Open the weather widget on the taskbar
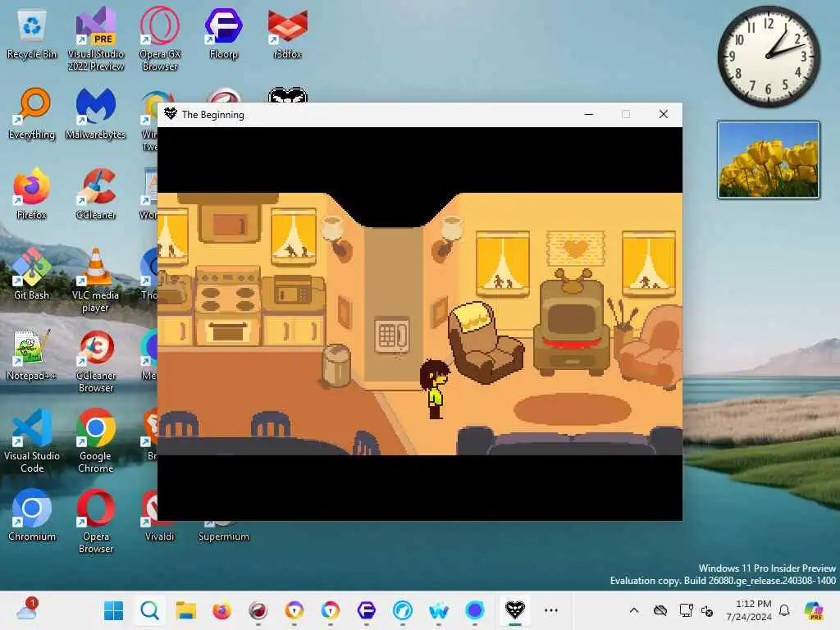The width and height of the screenshot is (840, 630). (x=26, y=609)
